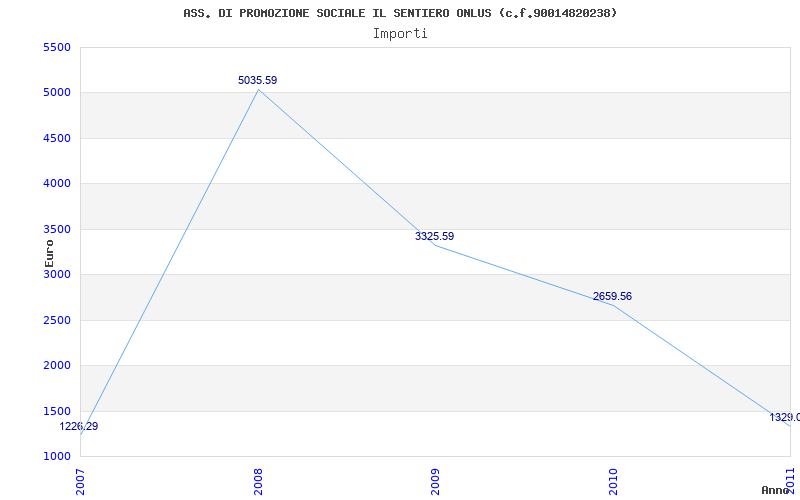
Task: Click the 2011 data value label starting 1329
Action: (785, 417)
